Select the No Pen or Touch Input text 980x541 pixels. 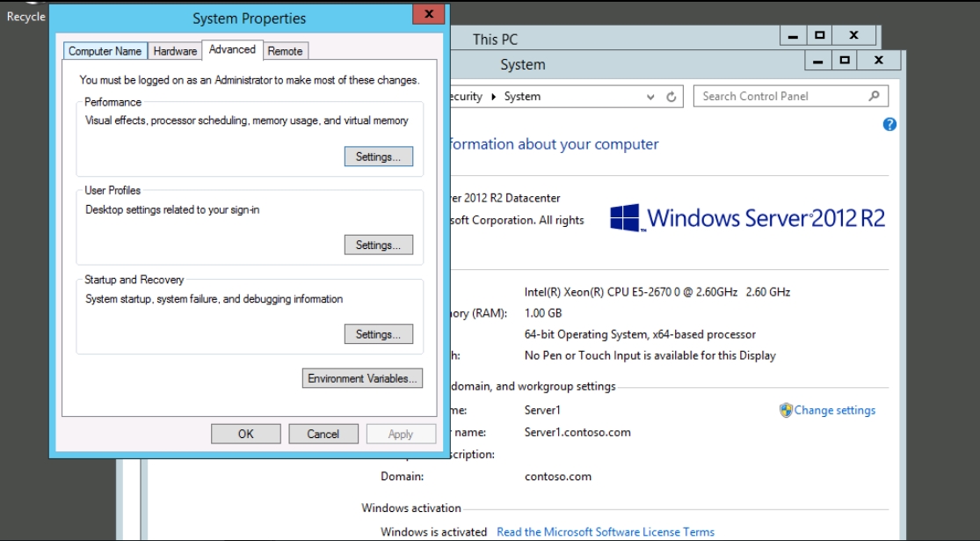pos(650,356)
